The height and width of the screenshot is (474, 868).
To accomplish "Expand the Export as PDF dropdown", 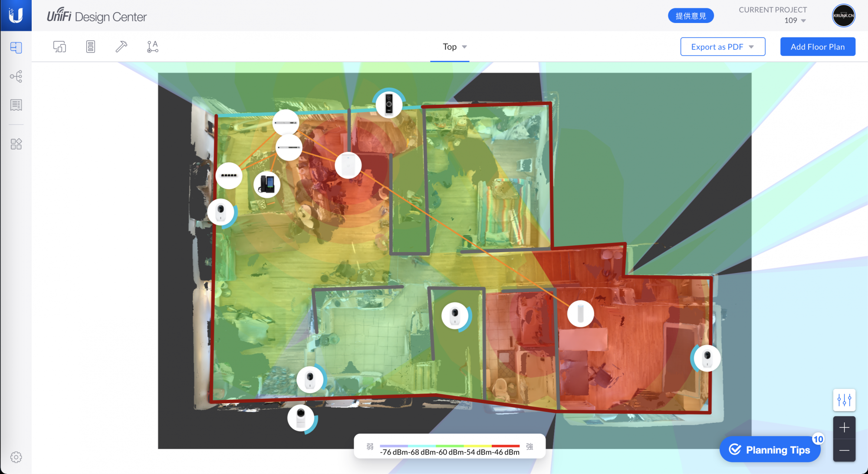I will pos(722,47).
